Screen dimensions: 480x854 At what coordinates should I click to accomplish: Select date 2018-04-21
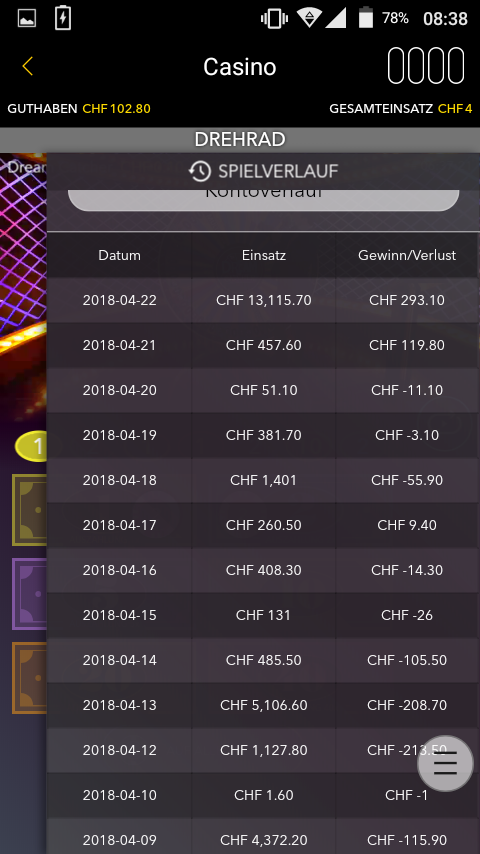119,345
